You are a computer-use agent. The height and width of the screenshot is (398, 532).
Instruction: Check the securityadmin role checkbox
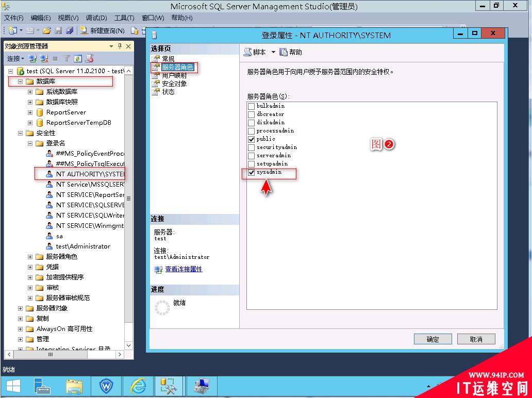(x=252, y=147)
